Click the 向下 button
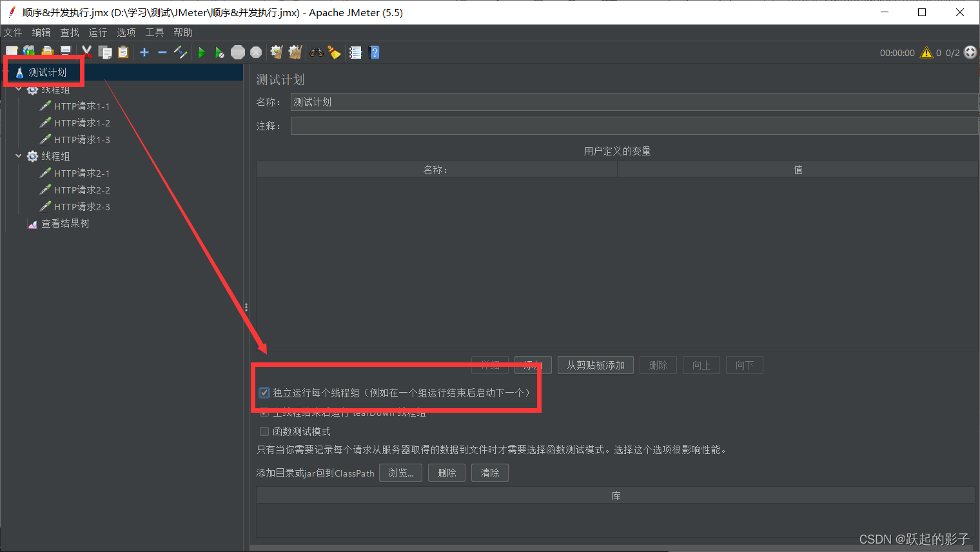Image resolution: width=980 pixels, height=552 pixels. (x=745, y=365)
